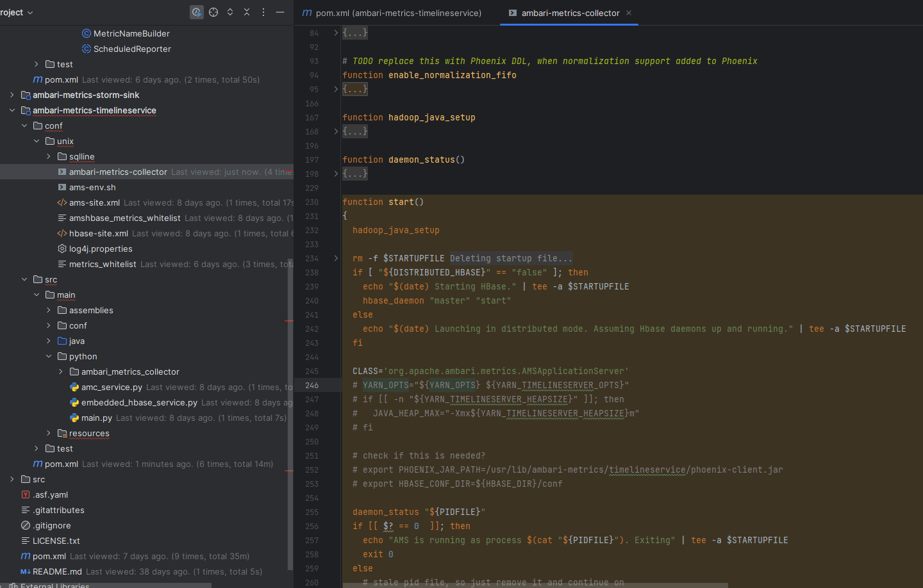
Task: Click the Project panel vertical scrollbar
Action: 290,413
